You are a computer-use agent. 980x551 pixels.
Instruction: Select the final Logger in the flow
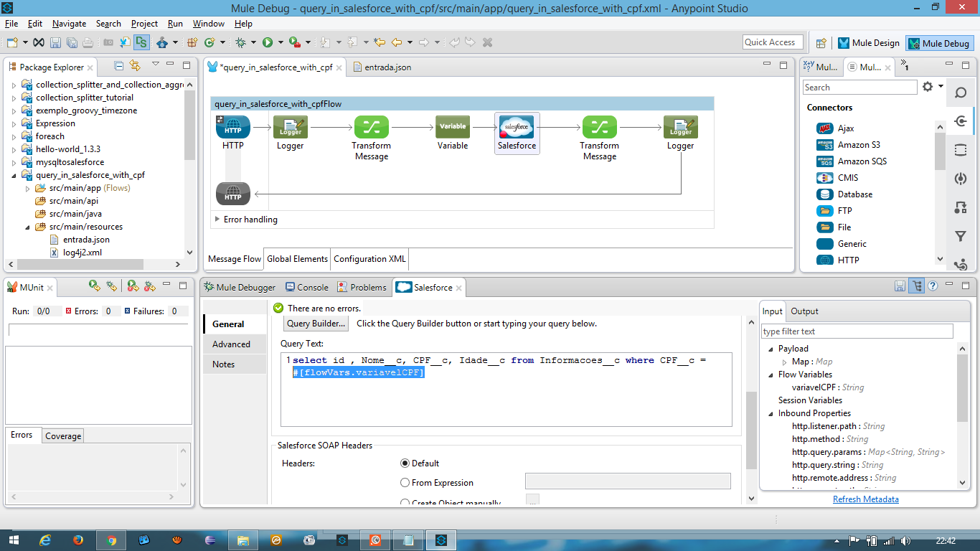click(x=680, y=126)
